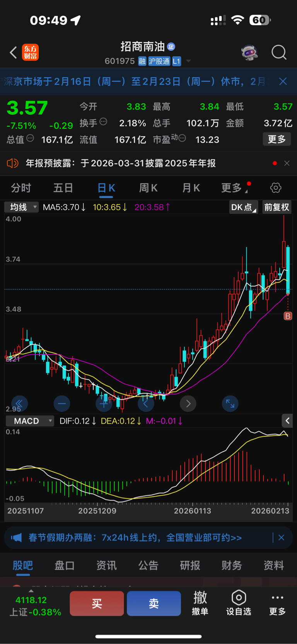Tap the current price 3.57

[x=27, y=108]
